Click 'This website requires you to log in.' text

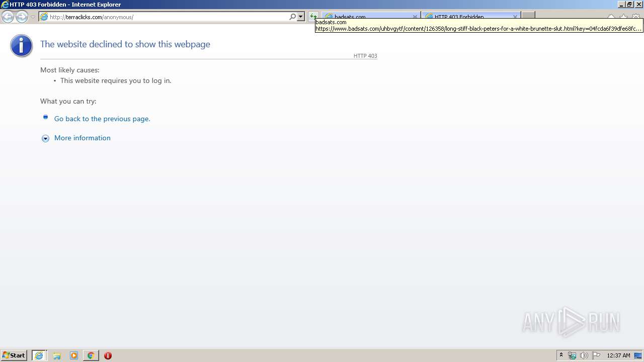[116, 80]
